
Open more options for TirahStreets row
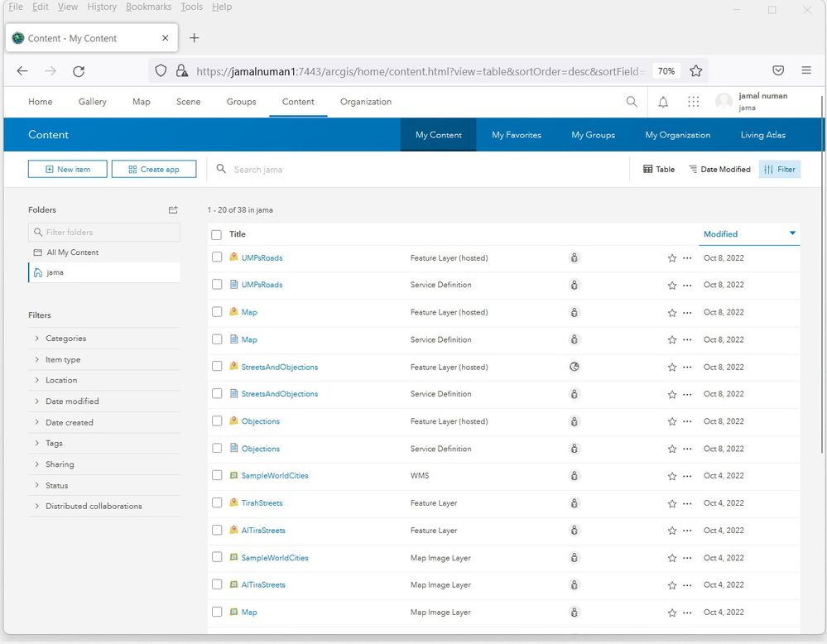tap(687, 504)
